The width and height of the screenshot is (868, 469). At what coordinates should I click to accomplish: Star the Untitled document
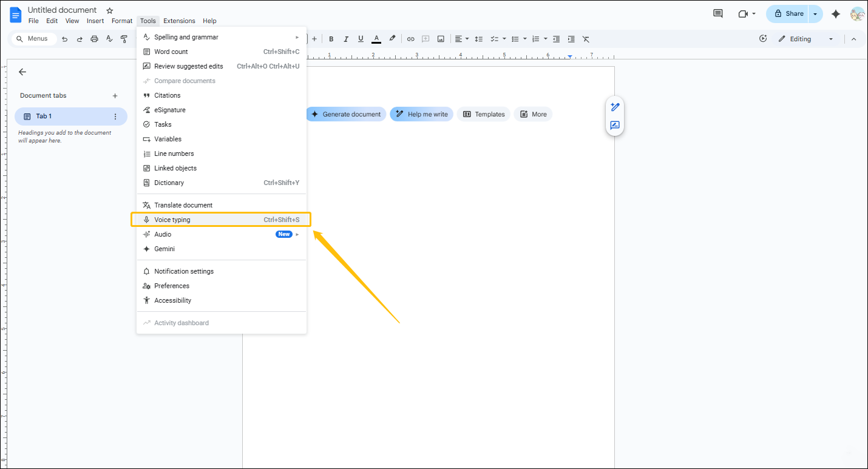point(110,11)
